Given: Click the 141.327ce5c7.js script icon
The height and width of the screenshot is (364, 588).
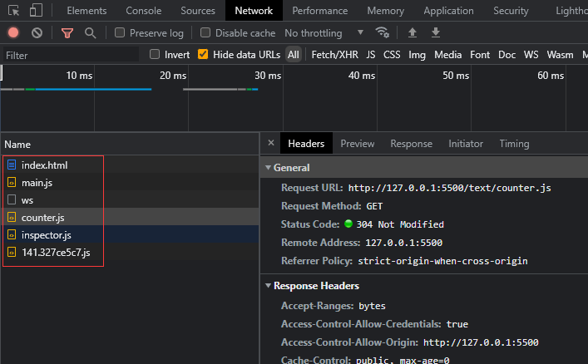Looking at the screenshot, I should click(12, 253).
